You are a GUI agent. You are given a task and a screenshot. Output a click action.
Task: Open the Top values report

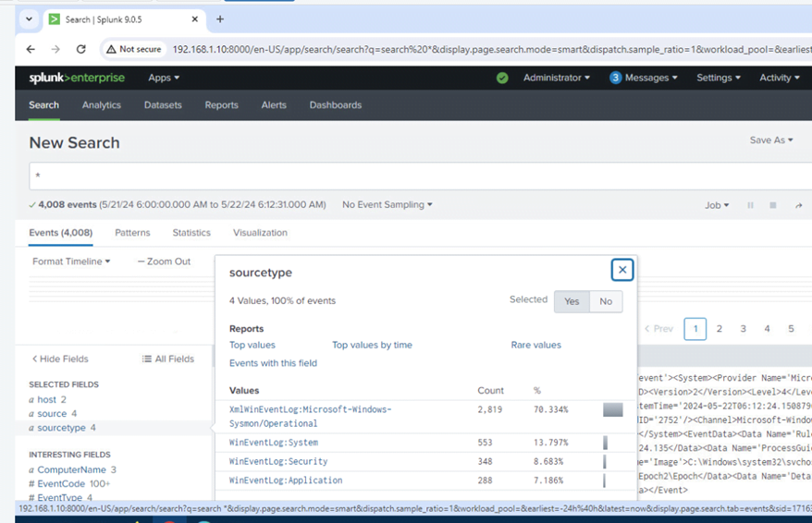(x=252, y=345)
